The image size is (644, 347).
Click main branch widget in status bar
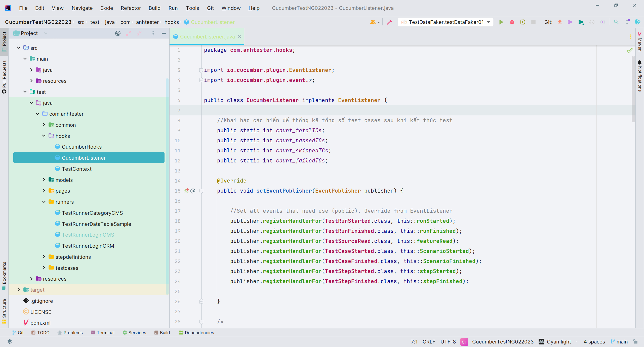click(619, 341)
